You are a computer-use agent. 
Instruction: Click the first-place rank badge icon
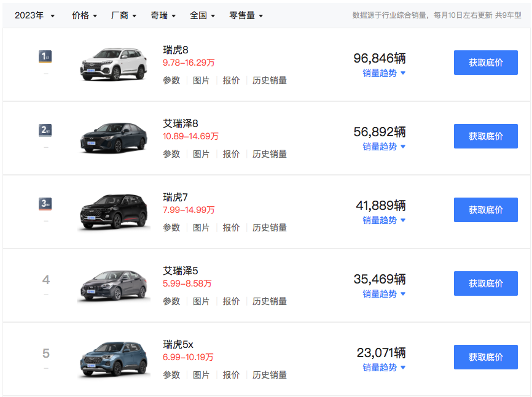45,57
